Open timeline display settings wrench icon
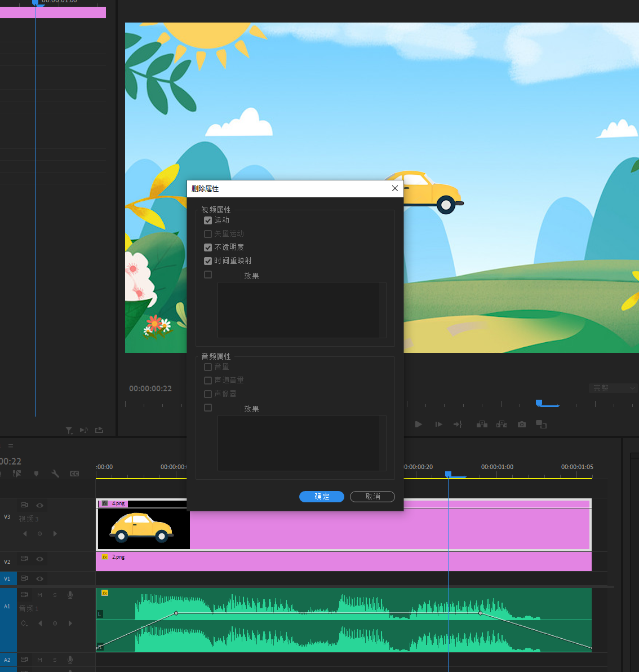Screen dimensions: 639x672 [55, 474]
